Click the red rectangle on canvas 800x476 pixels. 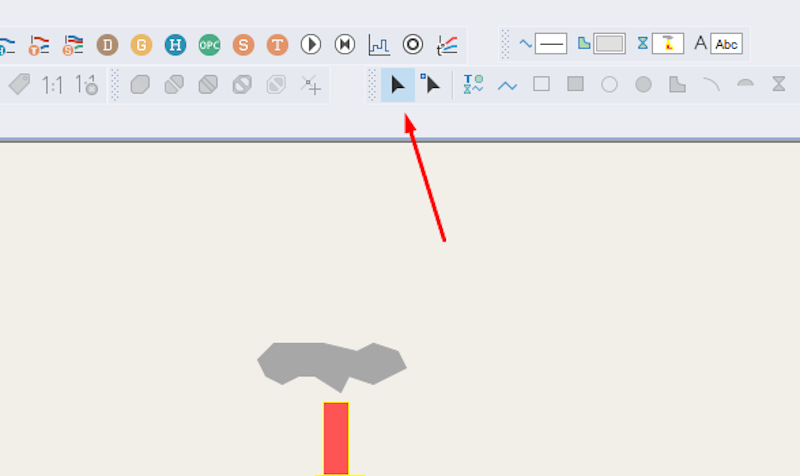coord(336,437)
